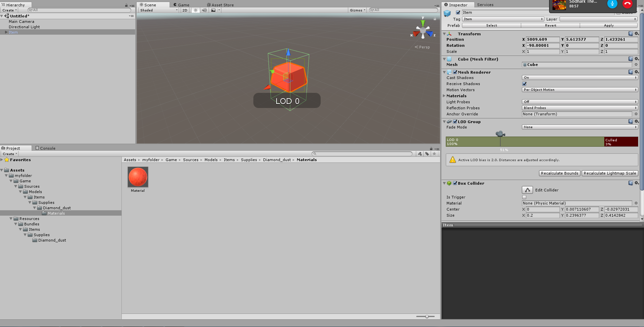Click the Project search-by-label tag icon

point(427,154)
